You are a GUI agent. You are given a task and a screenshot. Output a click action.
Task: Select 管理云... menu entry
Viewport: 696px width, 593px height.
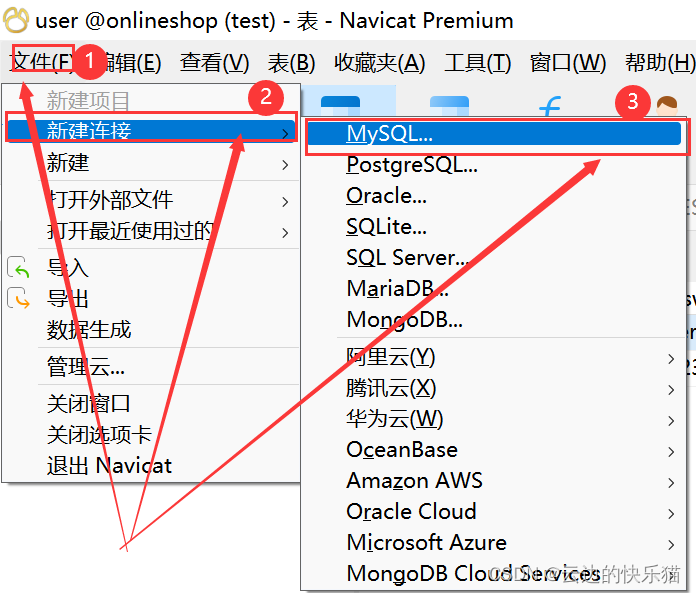(x=151, y=367)
